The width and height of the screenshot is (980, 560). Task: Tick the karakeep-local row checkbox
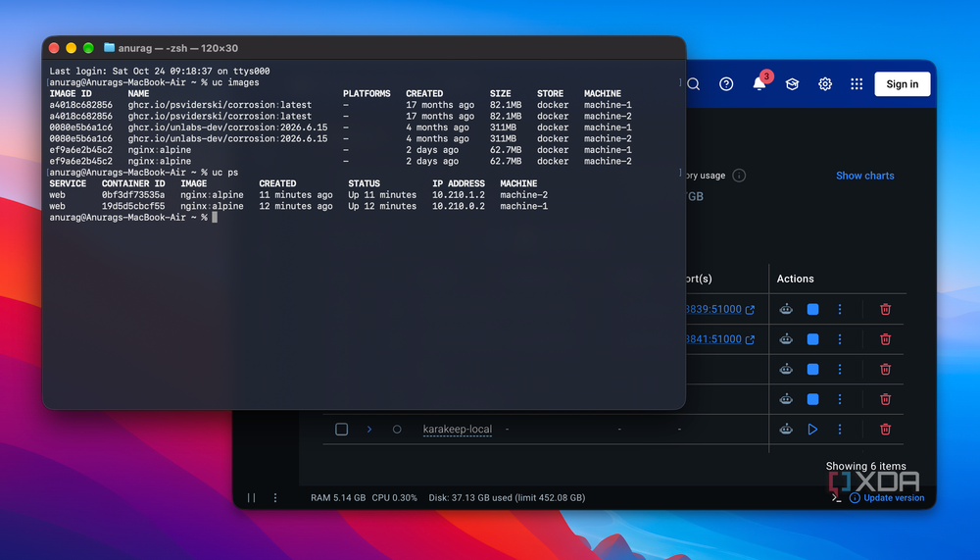341,430
